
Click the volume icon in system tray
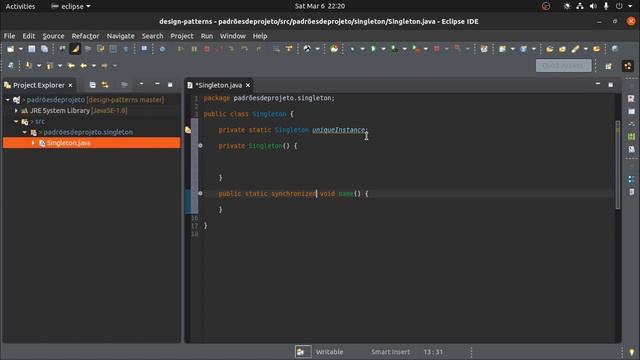(593, 6)
